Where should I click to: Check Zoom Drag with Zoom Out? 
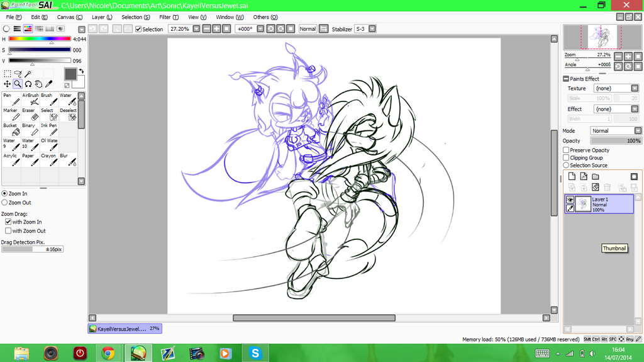pyautogui.click(x=8, y=231)
